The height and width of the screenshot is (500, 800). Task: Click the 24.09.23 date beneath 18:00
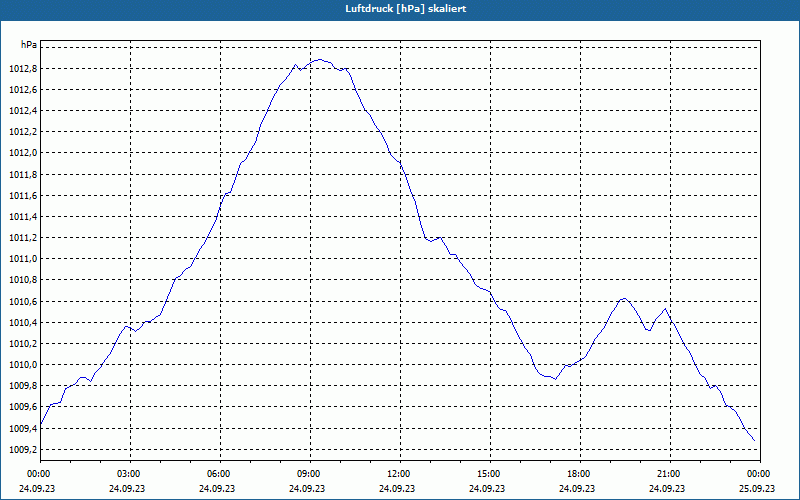coord(577,488)
